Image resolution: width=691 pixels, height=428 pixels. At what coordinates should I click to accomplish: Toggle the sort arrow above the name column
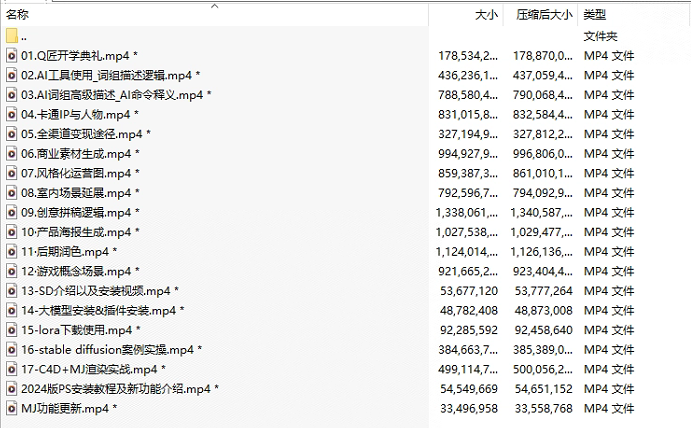click(214, 6)
